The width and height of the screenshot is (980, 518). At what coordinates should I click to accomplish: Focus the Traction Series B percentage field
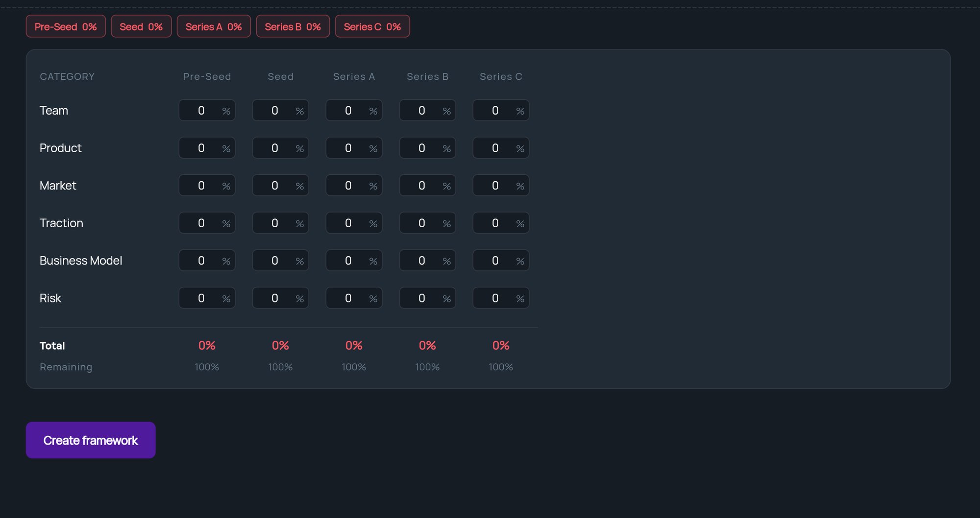(427, 223)
